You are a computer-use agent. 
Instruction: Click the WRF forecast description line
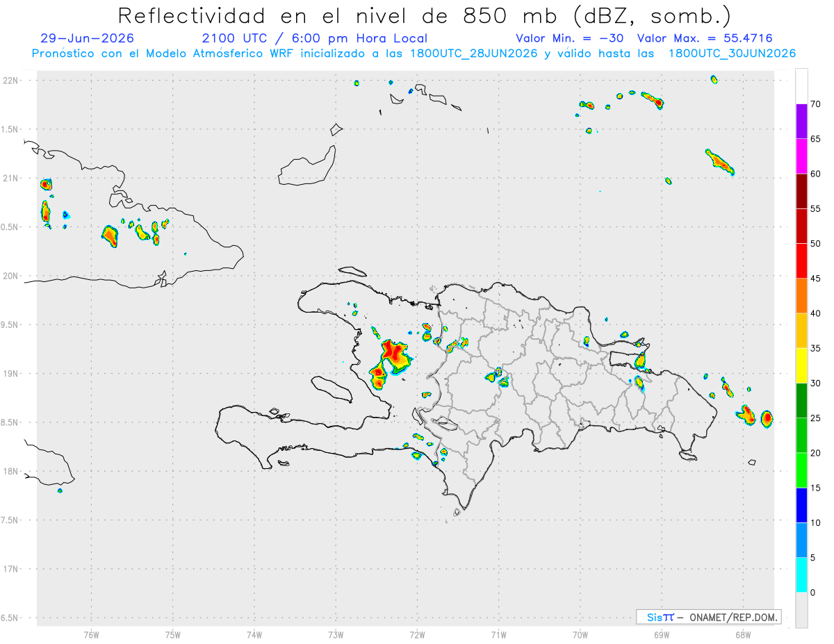[414, 53]
